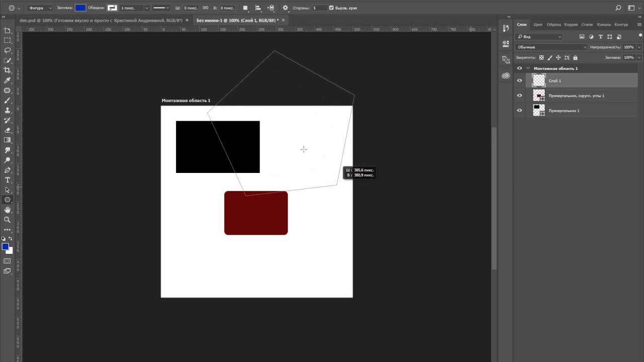The width and height of the screenshot is (644, 362).
Task: Filter layers by pixel layers
Action: tap(582, 37)
